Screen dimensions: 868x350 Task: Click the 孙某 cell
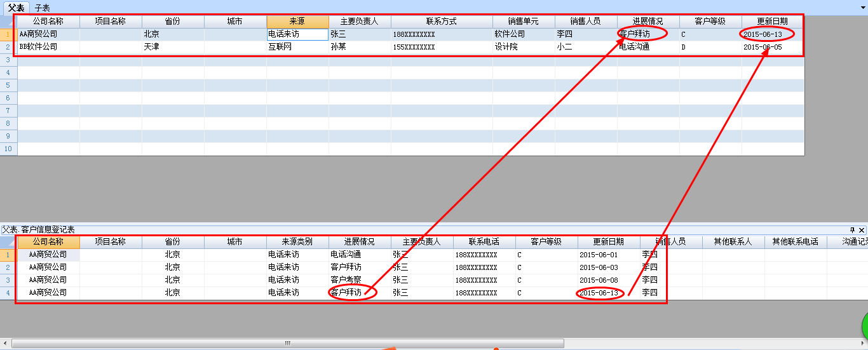pos(360,47)
